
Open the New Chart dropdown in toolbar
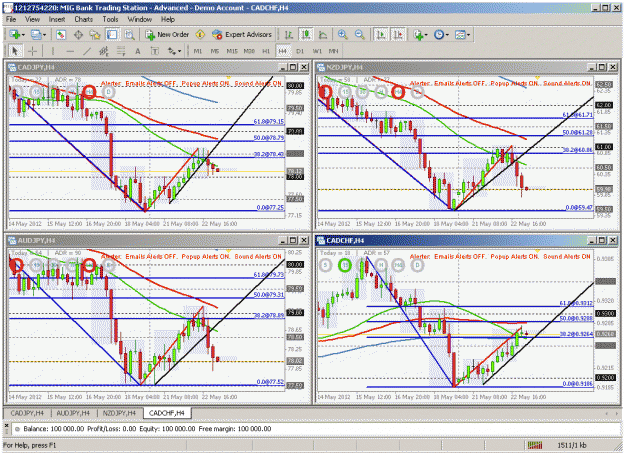click(x=17, y=35)
